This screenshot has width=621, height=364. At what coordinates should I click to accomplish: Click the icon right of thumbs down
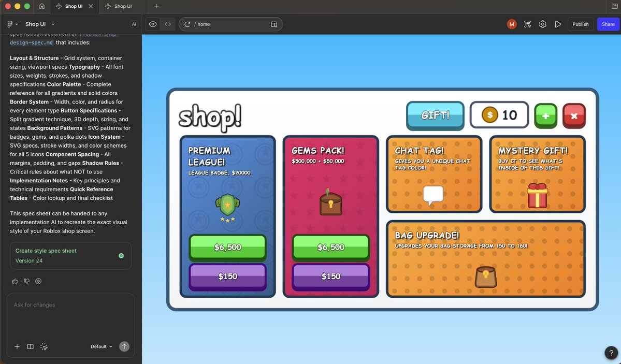(x=38, y=281)
